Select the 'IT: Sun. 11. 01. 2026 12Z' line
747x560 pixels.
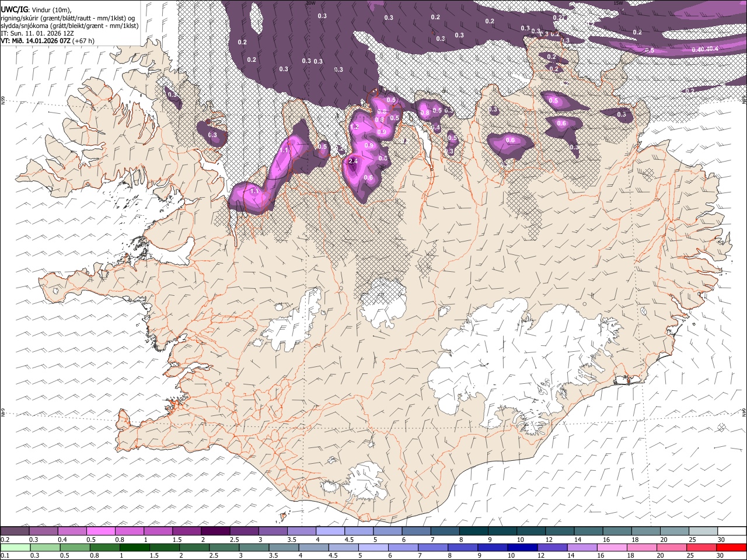pyautogui.click(x=37, y=33)
